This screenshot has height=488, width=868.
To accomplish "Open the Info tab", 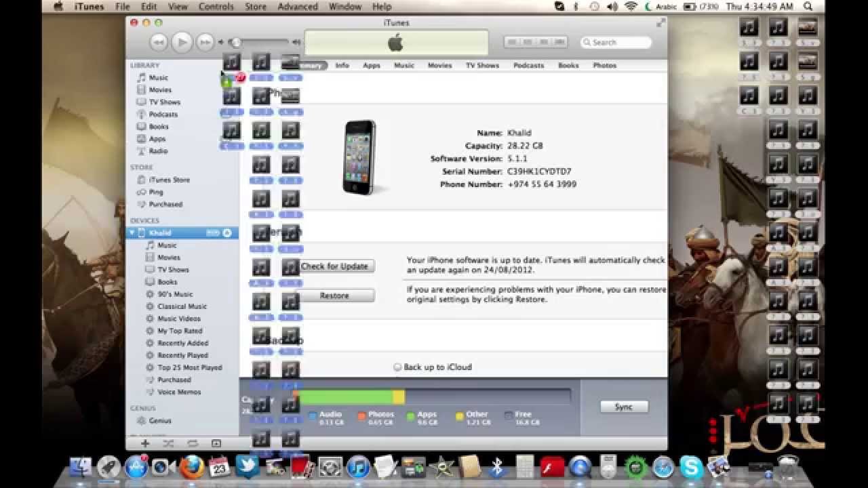I will pyautogui.click(x=342, y=66).
